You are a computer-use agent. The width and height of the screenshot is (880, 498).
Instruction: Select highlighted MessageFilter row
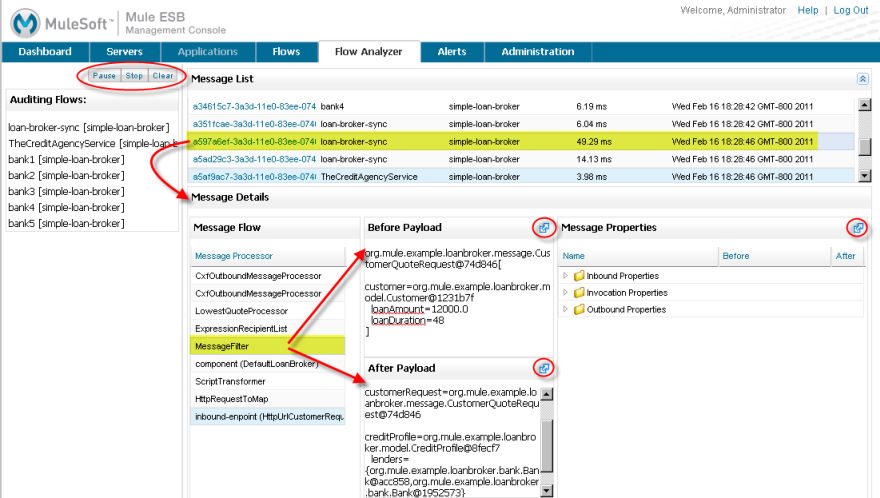(268, 346)
